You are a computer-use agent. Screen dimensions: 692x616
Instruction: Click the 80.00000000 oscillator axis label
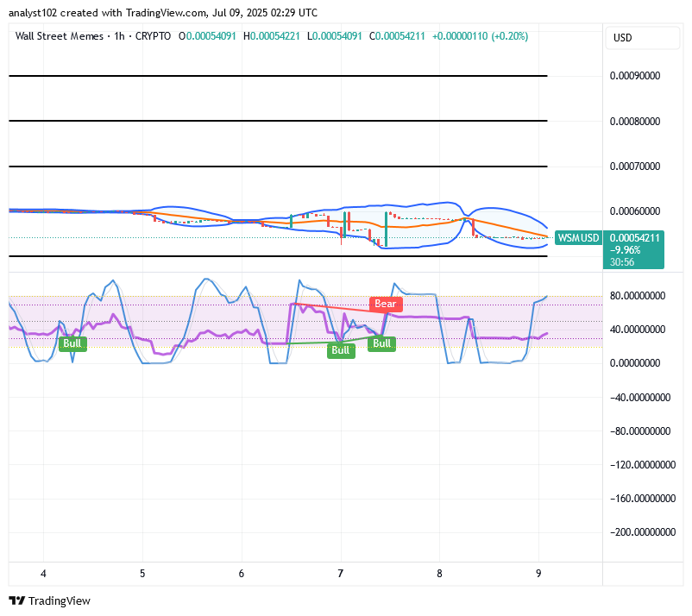(x=638, y=296)
